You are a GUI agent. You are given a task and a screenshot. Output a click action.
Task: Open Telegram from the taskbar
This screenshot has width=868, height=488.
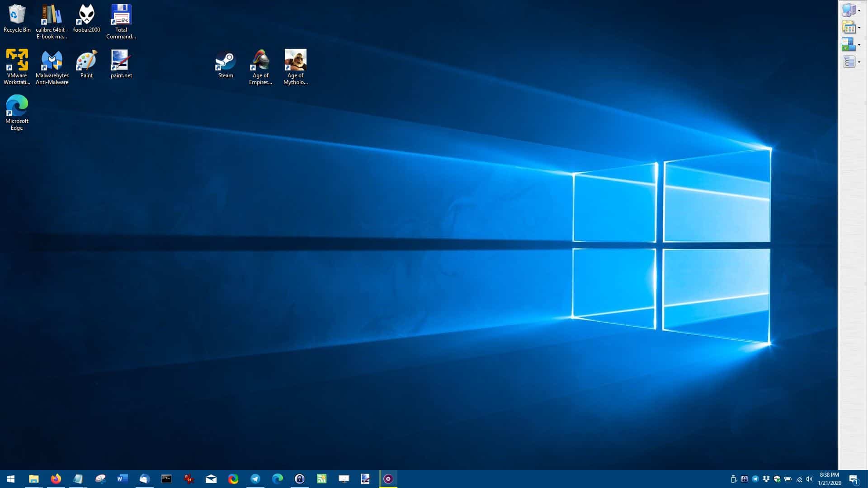click(255, 479)
